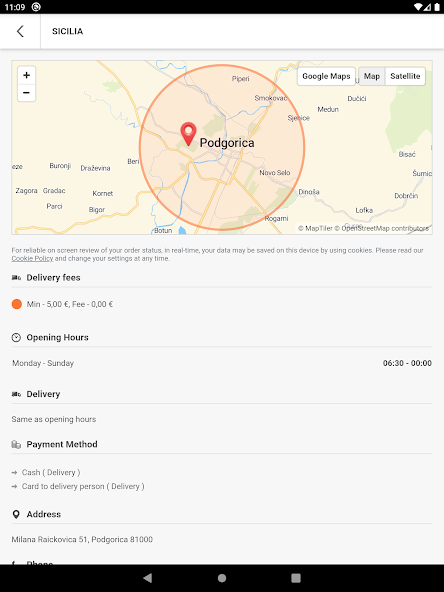
Task: Tap the Address pin icon
Action: pos(16,514)
